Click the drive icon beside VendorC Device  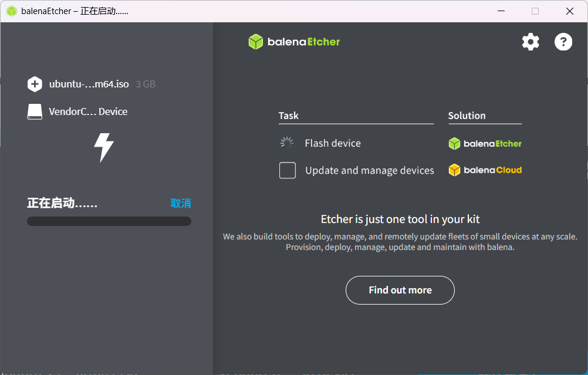click(x=35, y=112)
